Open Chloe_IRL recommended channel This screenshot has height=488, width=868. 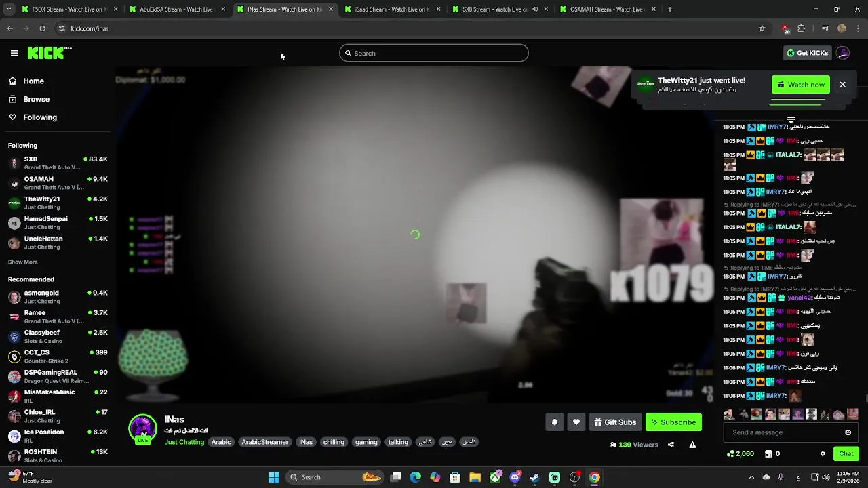click(58, 416)
